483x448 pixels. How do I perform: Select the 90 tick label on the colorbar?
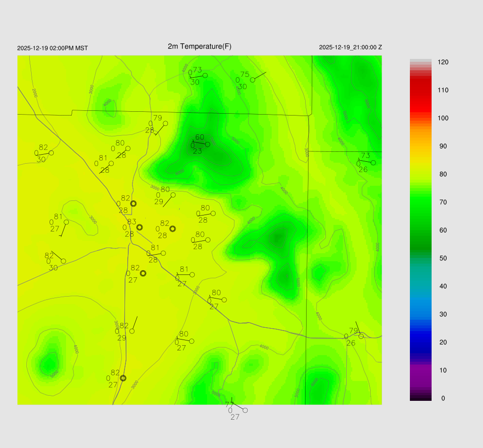coord(443,146)
